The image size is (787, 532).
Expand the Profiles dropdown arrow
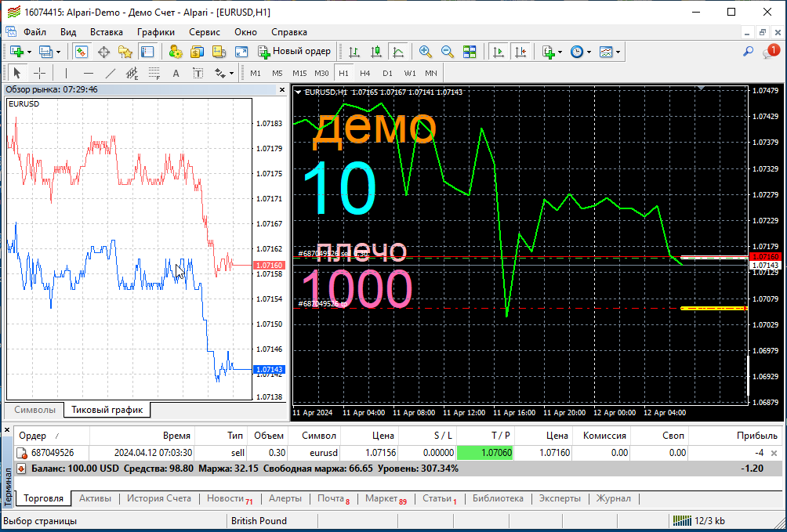tap(58, 52)
